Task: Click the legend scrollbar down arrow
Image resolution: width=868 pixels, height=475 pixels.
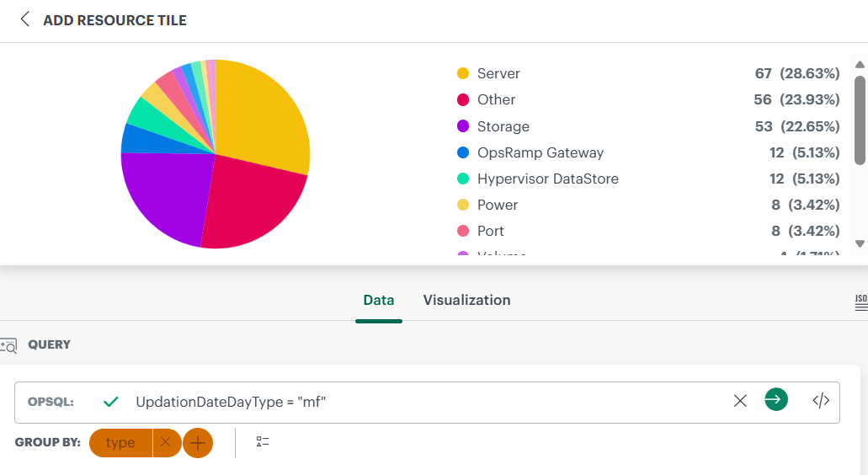Action: (860, 243)
